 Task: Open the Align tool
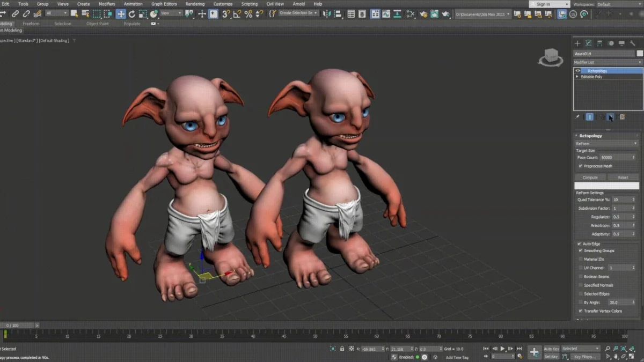338,13
